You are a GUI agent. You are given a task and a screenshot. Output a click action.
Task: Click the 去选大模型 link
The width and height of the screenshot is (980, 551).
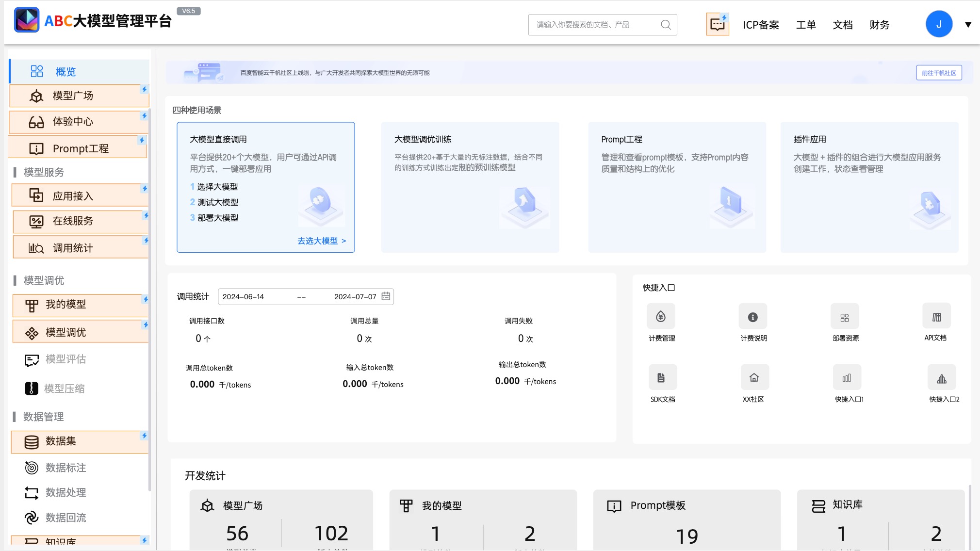322,241
